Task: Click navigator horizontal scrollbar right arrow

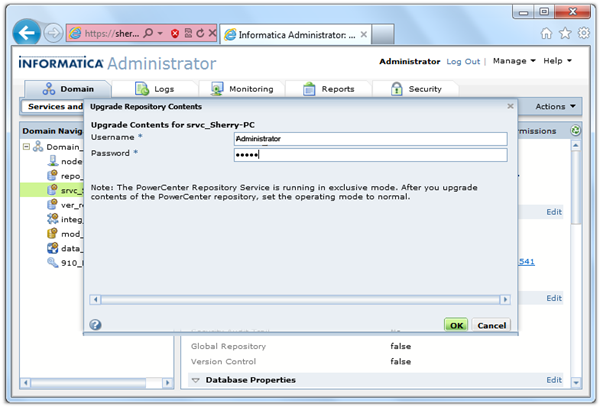Action: pos(167,383)
